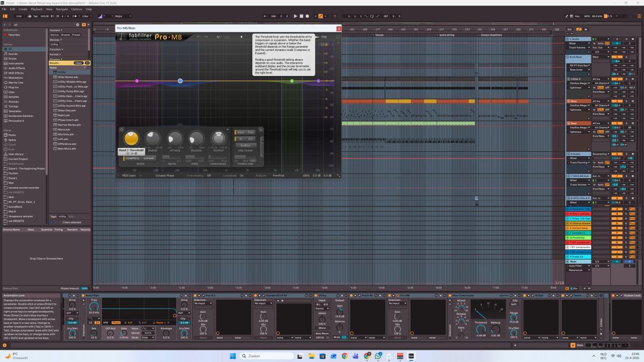Open the Edit menu
Viewport: 644px width, 362px height.
(13, 9)
